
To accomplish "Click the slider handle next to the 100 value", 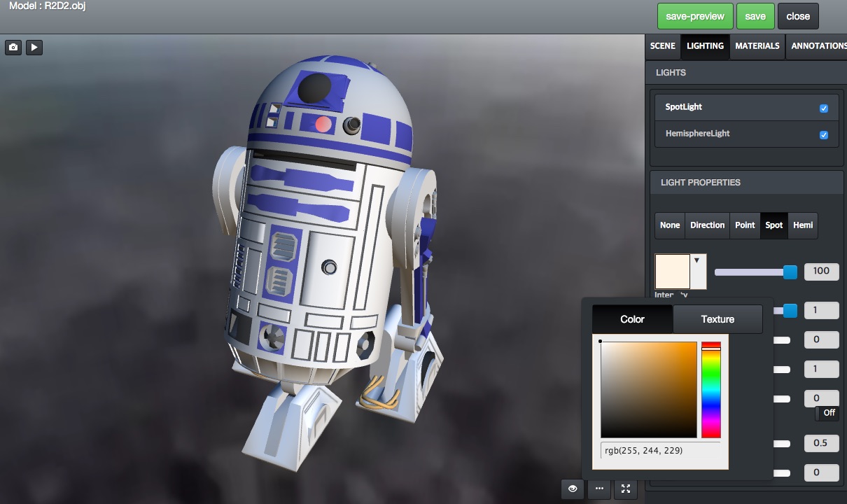I will point(790,272).
